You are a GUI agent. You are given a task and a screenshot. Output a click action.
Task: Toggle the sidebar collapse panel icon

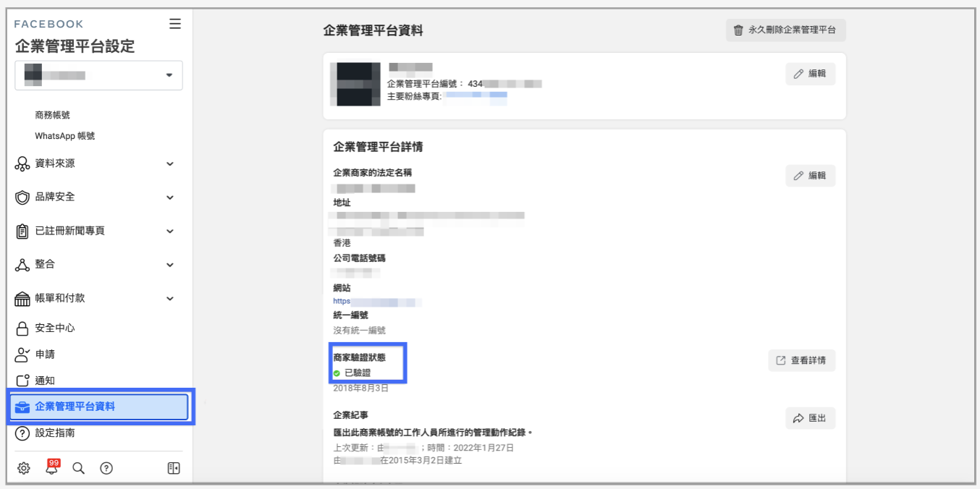174,468
